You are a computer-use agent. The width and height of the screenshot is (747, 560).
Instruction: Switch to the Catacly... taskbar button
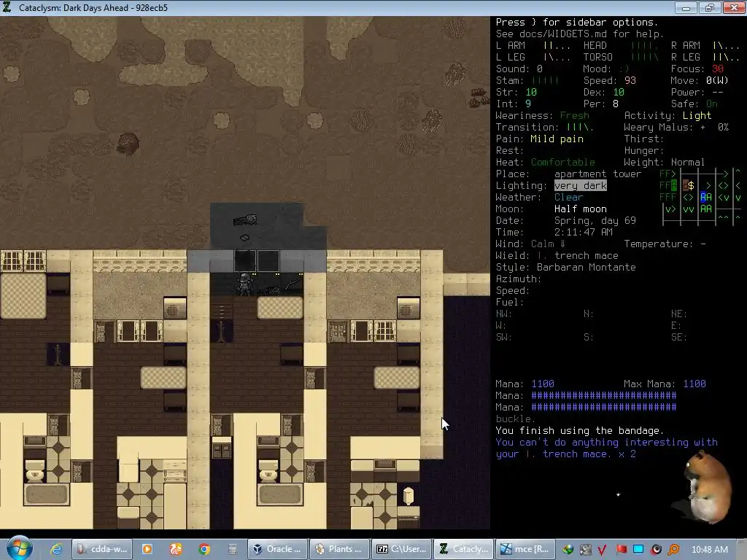[463, 549]
